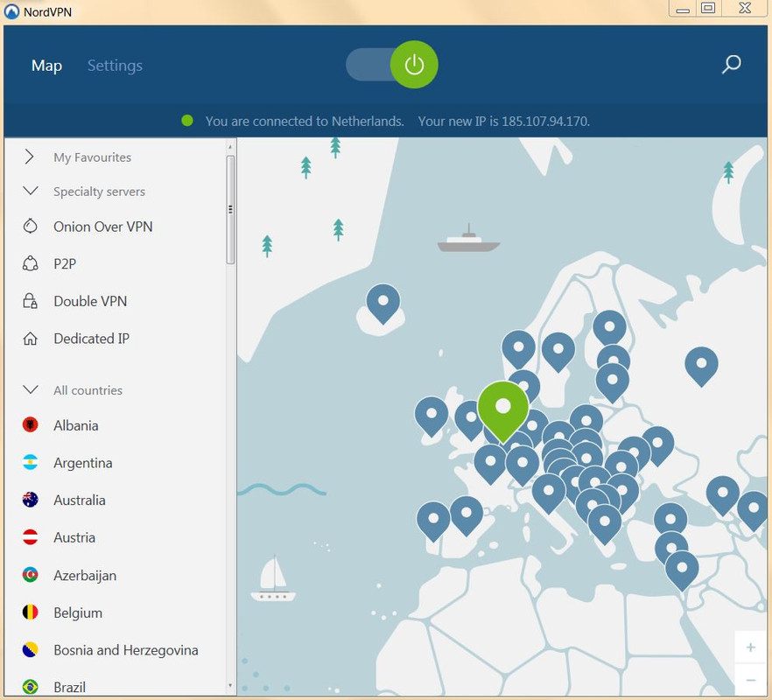Click the Albania flag icon
The image size is (772, 700).
coord(30,425)
